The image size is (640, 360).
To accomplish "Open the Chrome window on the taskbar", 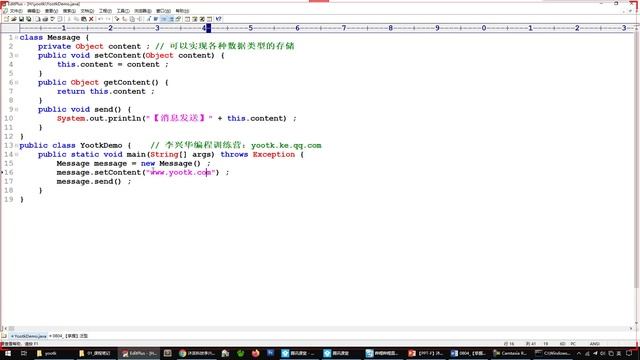I will click(x=197, y=353).
